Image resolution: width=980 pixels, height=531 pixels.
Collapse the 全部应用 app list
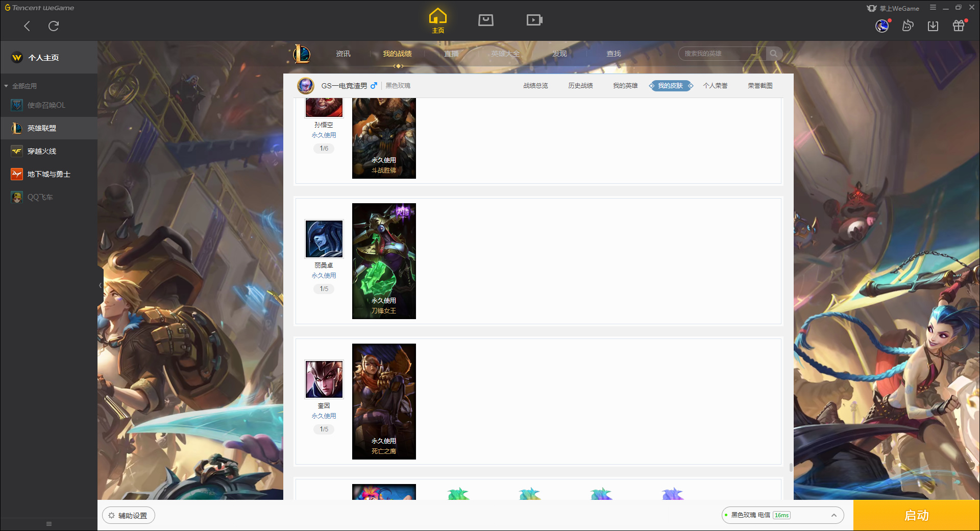pyautogui.click(x=20, y=86)
